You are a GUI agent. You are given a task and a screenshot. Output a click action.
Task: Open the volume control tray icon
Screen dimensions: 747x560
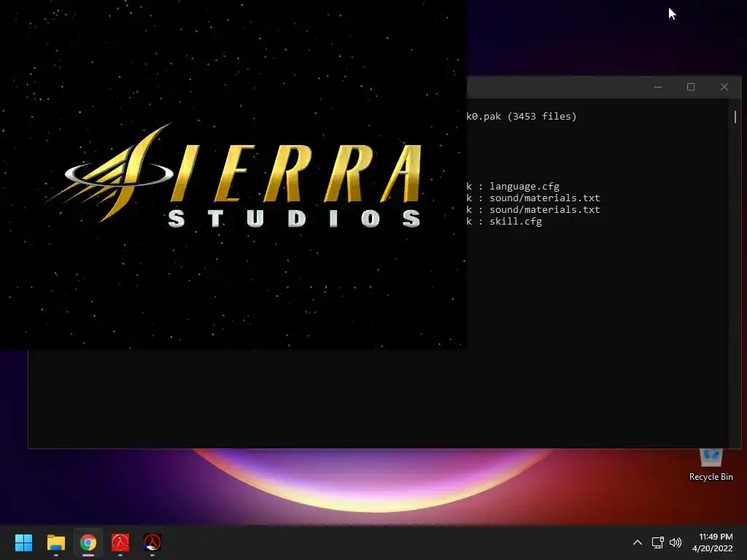tap(676, 542)
